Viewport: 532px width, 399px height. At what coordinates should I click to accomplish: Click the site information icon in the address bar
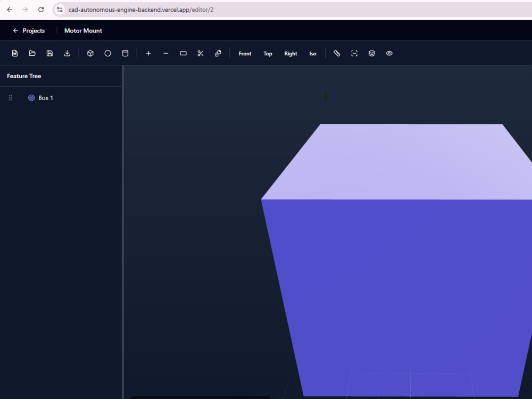(60, 10)
